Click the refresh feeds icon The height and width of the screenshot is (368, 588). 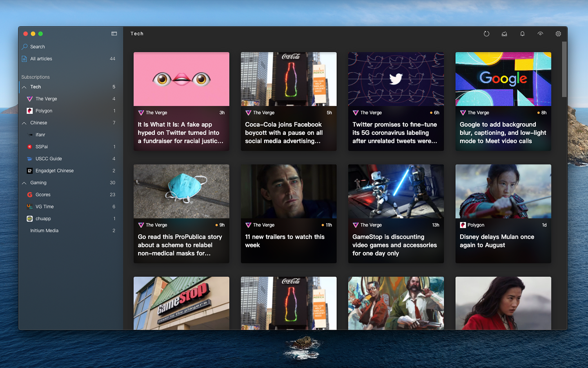[486, 34]
